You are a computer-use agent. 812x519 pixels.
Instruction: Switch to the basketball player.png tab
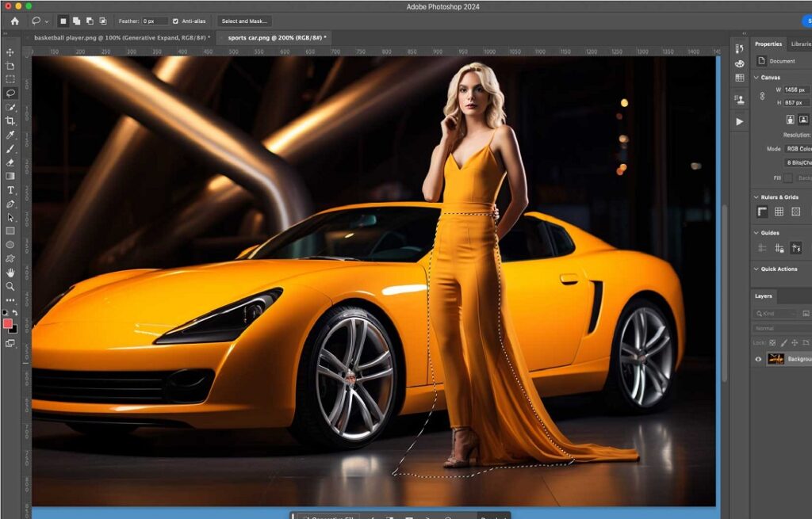point(121,37)
